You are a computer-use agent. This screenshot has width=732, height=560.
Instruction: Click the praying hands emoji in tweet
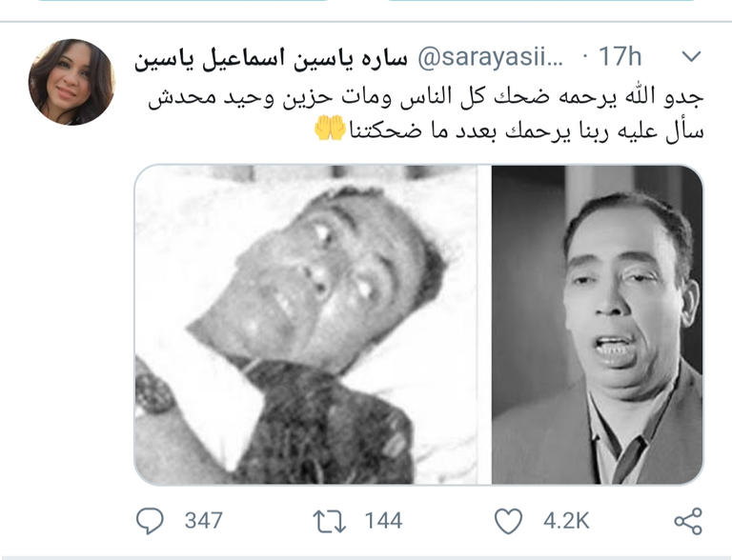(x=330, y=130)
